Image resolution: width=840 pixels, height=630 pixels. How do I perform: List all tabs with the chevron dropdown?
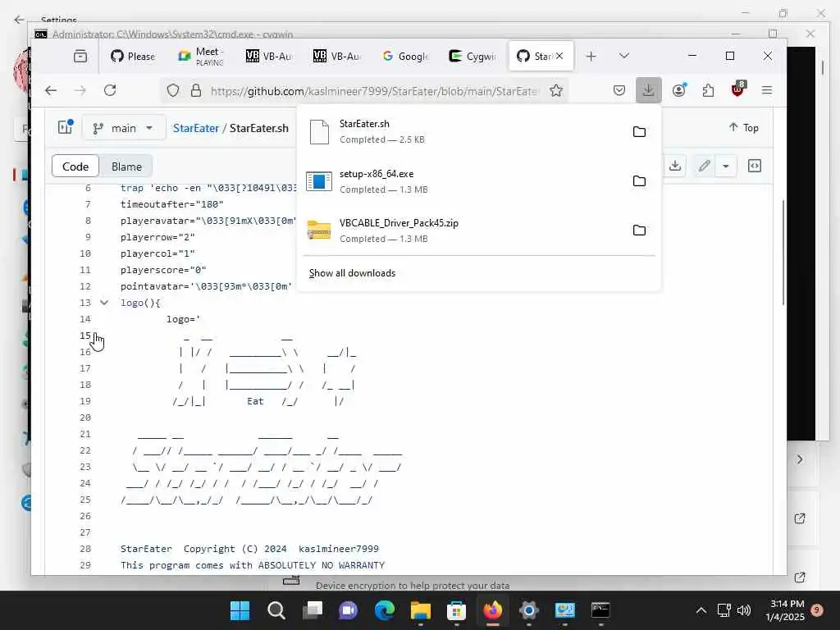pyautogui.click(x=624, y=56)
